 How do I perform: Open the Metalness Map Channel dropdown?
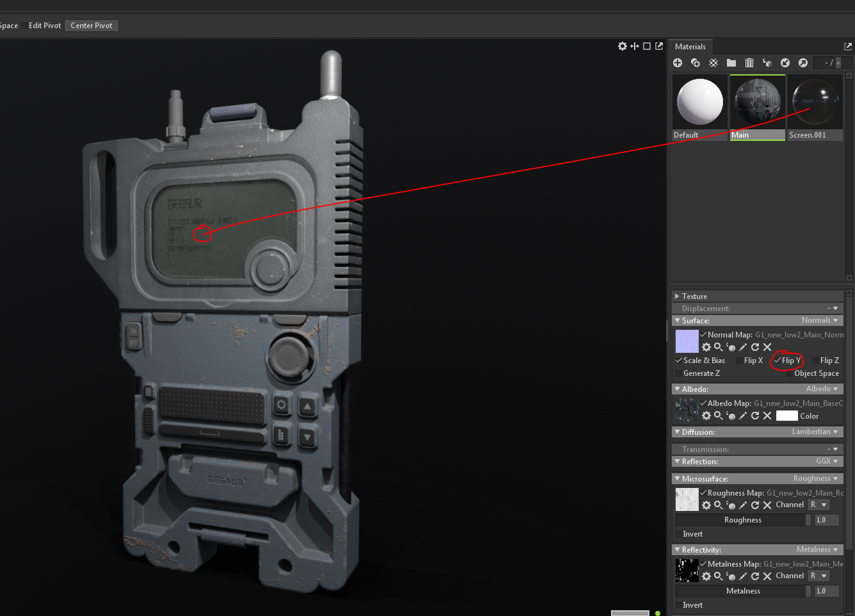tap(818, 576)
